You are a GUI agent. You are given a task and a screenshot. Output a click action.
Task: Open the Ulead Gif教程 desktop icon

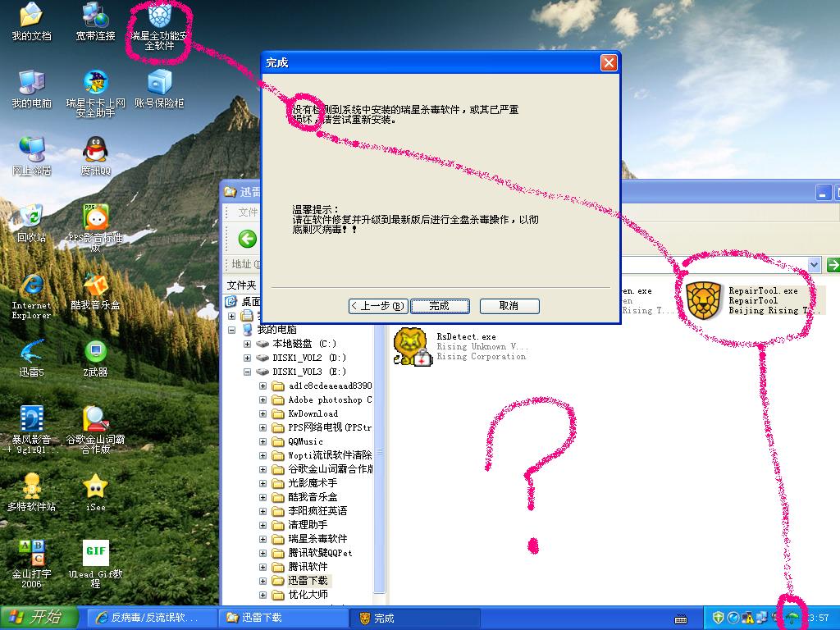click(95, 564)
